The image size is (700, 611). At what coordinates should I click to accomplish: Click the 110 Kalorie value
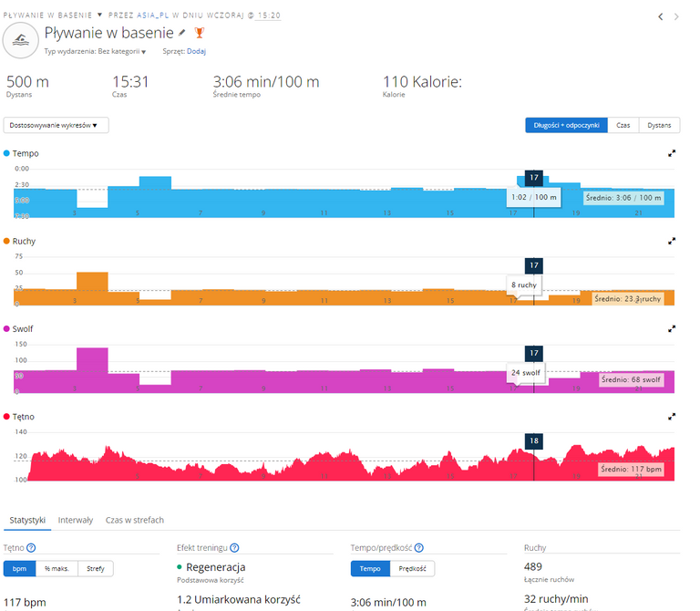pyautogui.click(x=422, y=82)
